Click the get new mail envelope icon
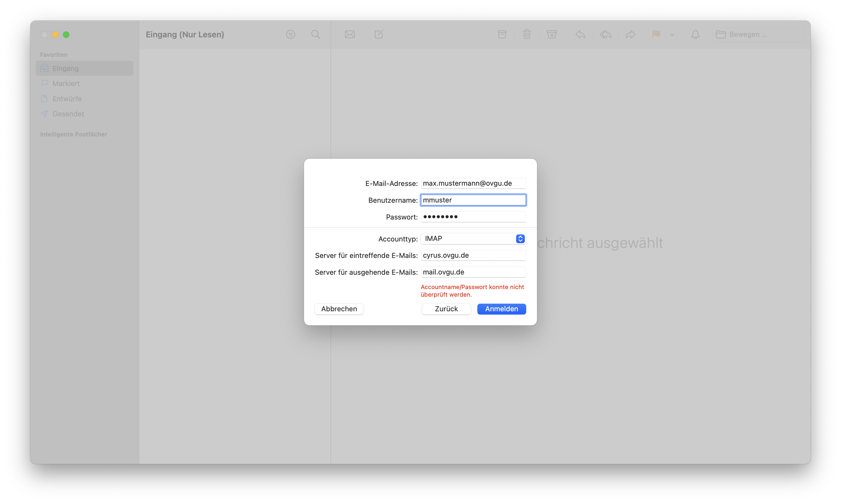Screen dimensions: 841x504 click(x=350, y=34)
